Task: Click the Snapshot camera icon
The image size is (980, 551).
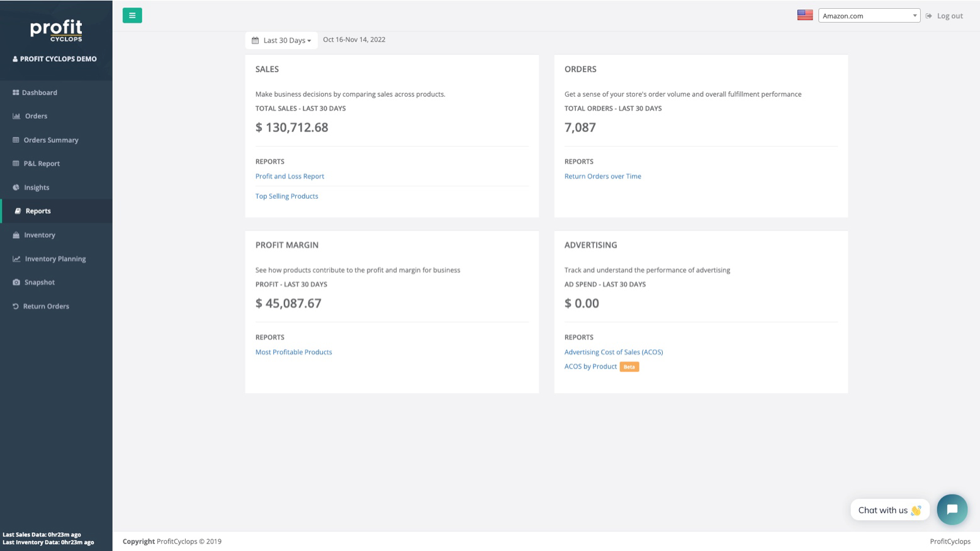Action: [16, 282]
